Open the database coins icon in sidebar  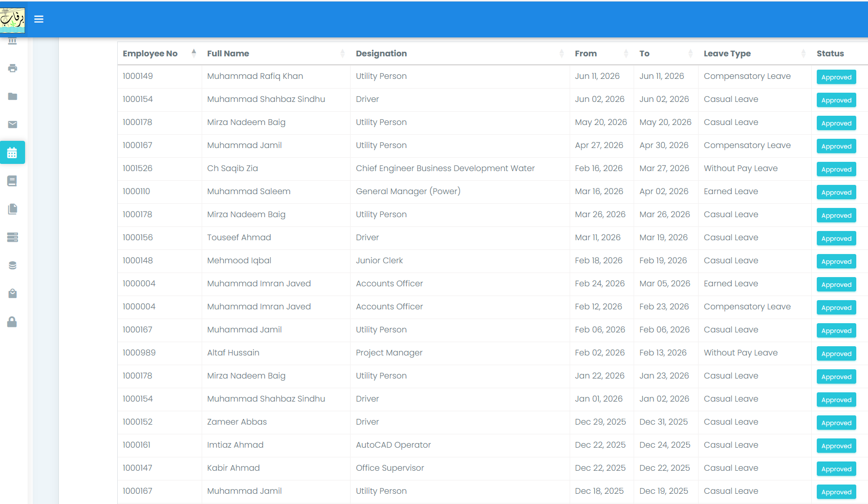click(12, 265)
